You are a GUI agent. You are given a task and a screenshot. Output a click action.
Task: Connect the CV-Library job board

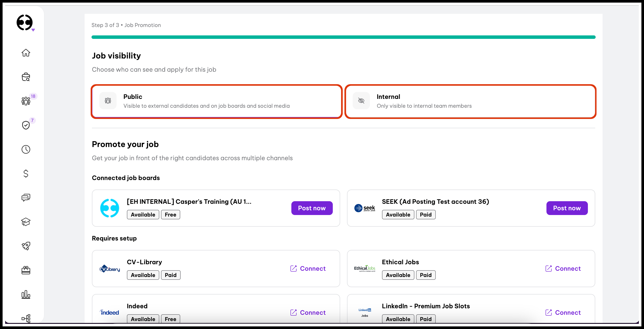(x=308, y=269)
